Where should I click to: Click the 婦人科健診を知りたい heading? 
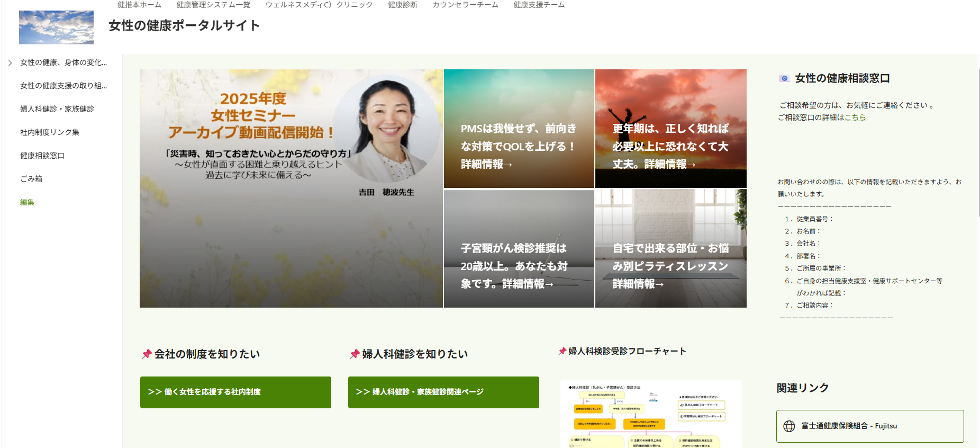(x=415, y=354)
